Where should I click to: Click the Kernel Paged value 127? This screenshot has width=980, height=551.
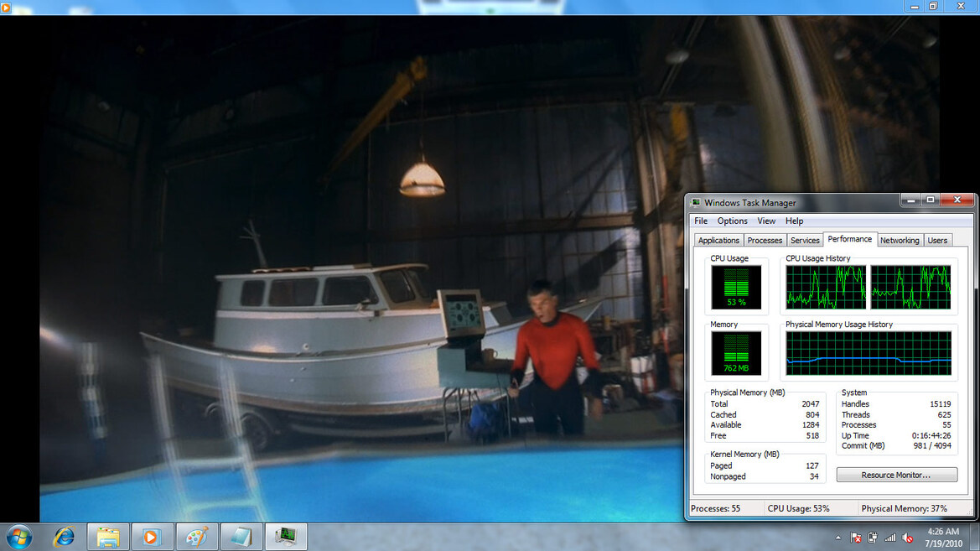(x=811, y=466)
